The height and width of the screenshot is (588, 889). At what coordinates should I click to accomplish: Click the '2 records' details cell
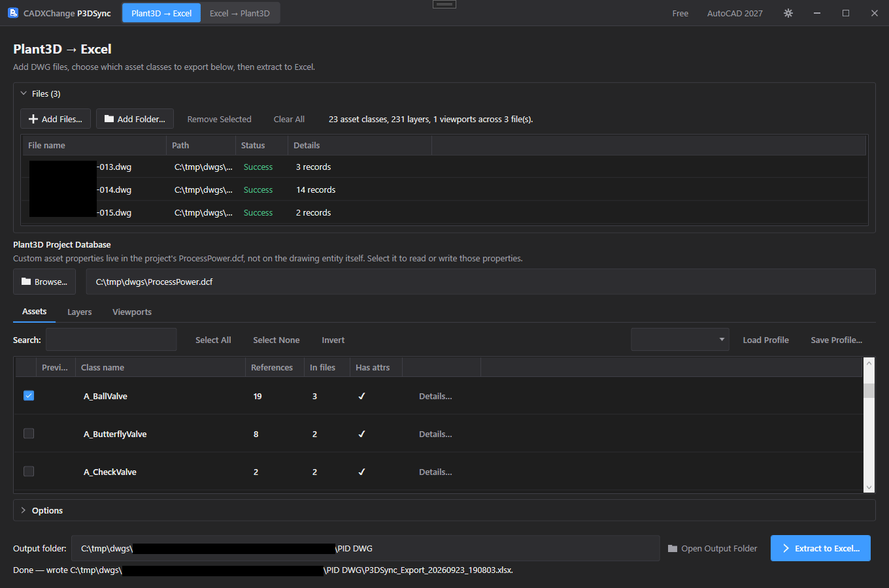coord(313,212)
